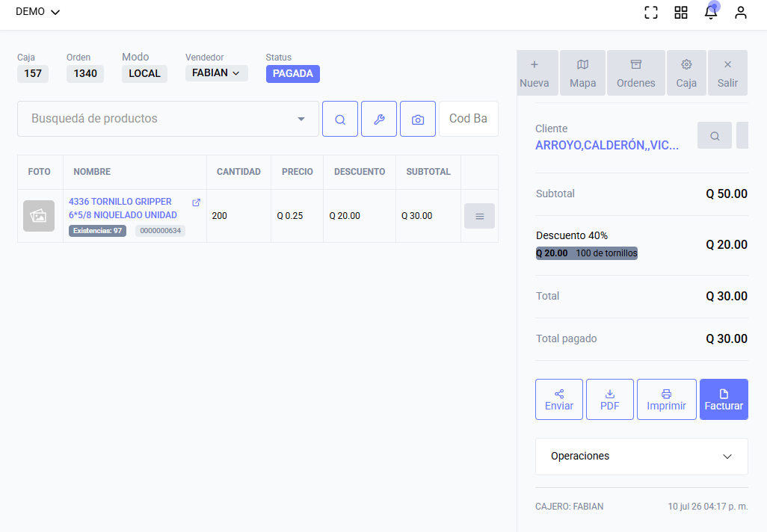Open notifications bell
The height and width of the screenshot is (532, 767).
[711, 12]
